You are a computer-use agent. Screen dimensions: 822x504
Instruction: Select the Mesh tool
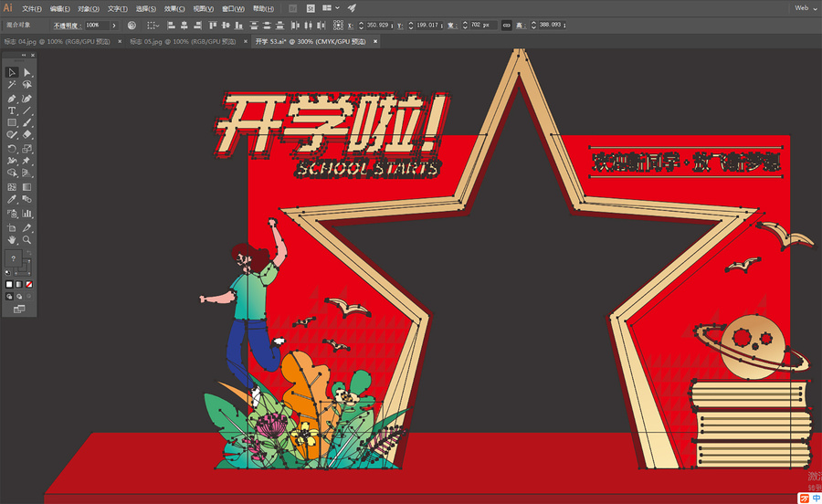(x=12, y=187)
